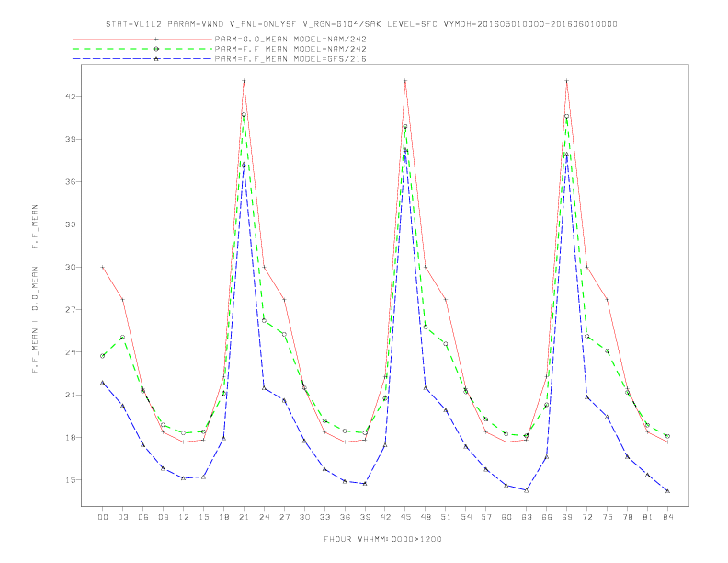Click x-axis forecast hour label 63
The width and height of the screenshot is (728, 563).
[527, 517]
